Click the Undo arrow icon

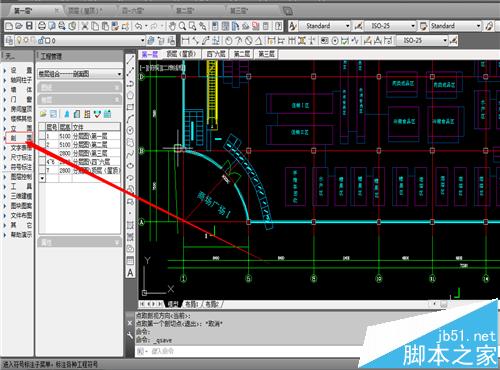point(138,26)
